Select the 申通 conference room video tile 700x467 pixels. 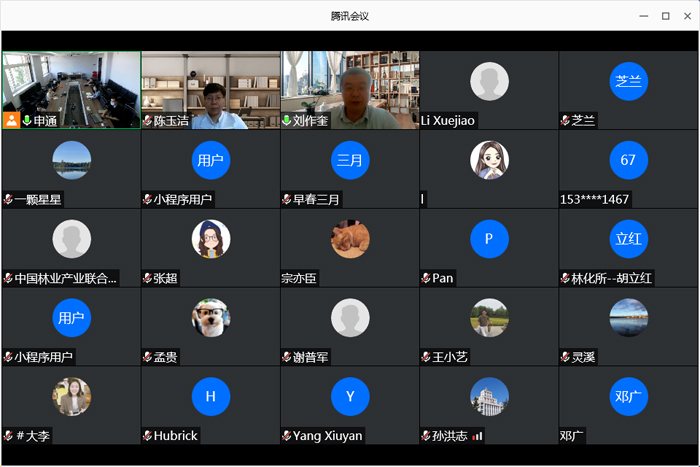coord(71,90)
